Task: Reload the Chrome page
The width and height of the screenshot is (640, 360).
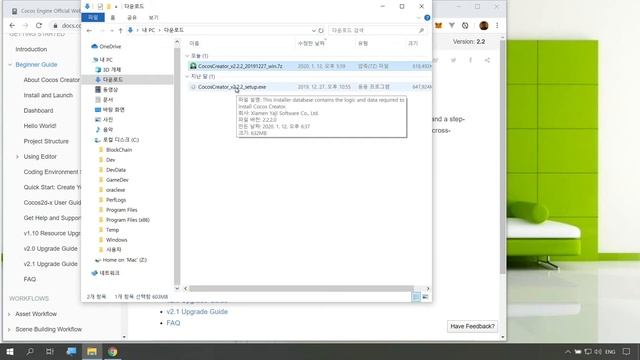Action: tap(39, 25)
